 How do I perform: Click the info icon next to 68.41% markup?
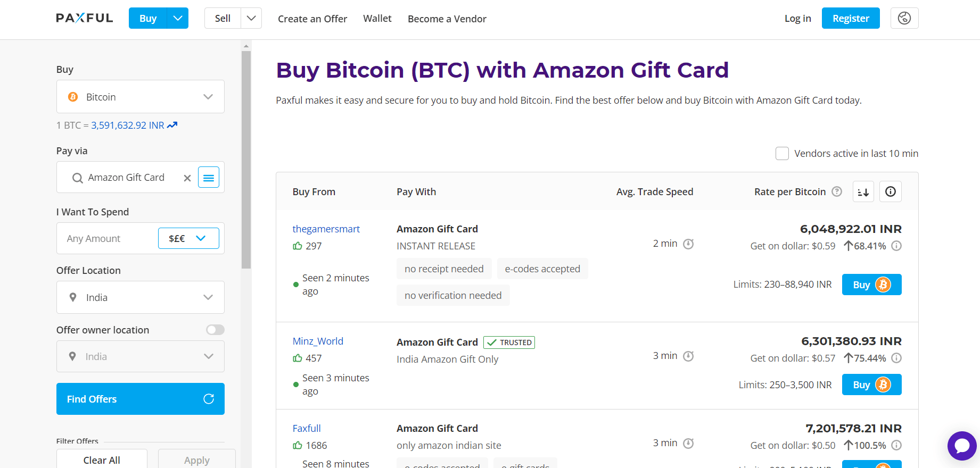tap(896, 246)
